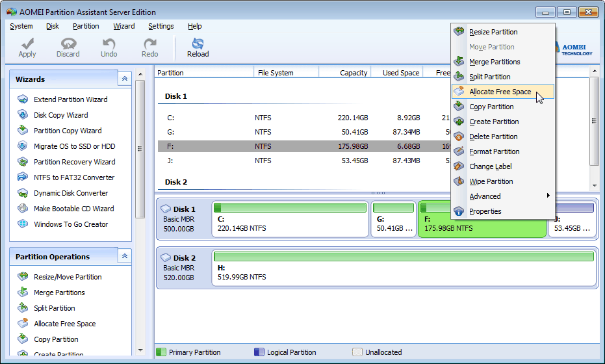605x364 pixels.
Task: Choose Change Label in context menu
Action: coord(503,166)
